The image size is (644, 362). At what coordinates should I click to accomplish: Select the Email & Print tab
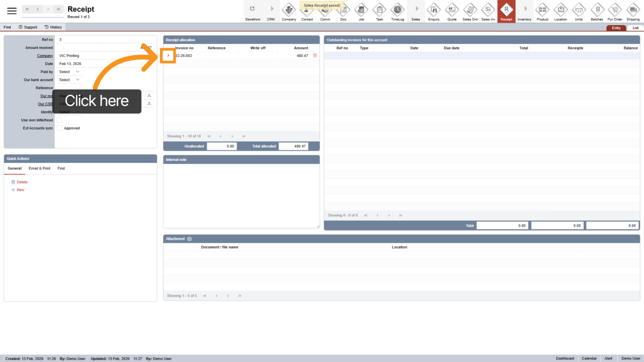click(39, 169)
